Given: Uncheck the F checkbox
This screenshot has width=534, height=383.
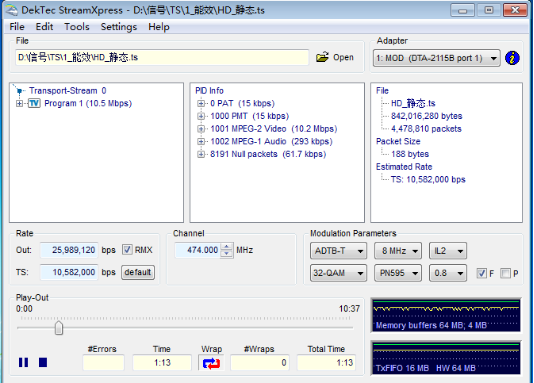Looking at the screenshot, I should (482, 273).
